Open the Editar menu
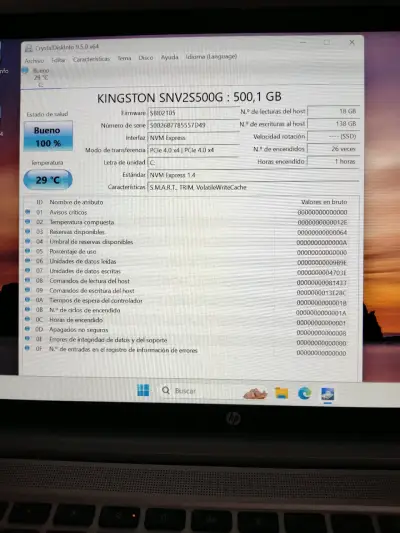The image size is (400, 533). (58, 60)
